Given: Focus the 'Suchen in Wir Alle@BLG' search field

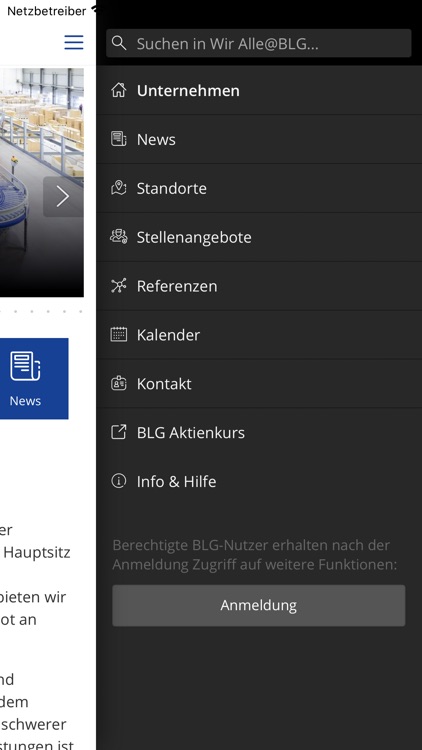Looking at the screenshot, I should point(258,44).
